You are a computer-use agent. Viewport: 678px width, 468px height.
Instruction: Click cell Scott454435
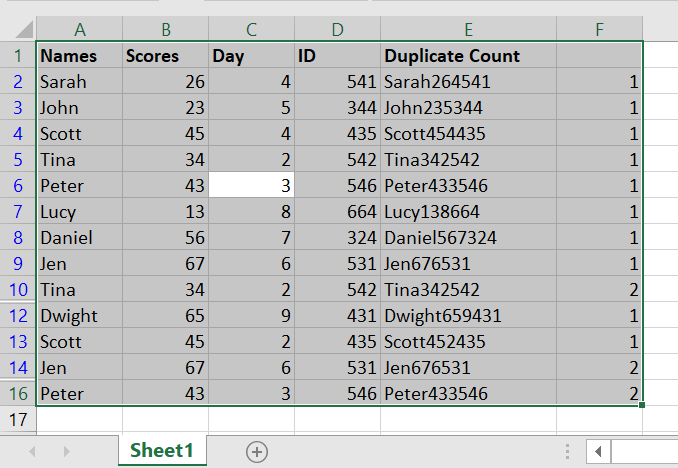point(468,133)
